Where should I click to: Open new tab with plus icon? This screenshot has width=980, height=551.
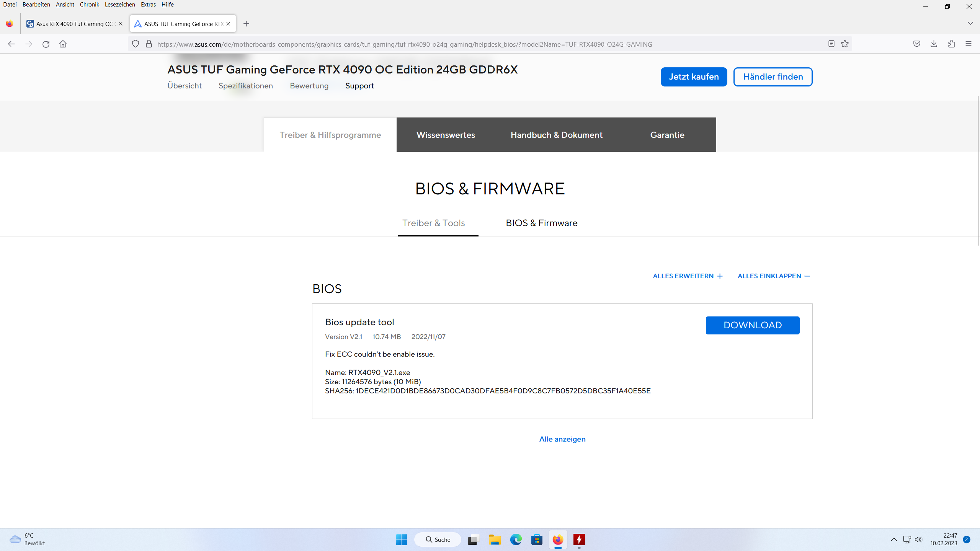click(x=246, y=24)
